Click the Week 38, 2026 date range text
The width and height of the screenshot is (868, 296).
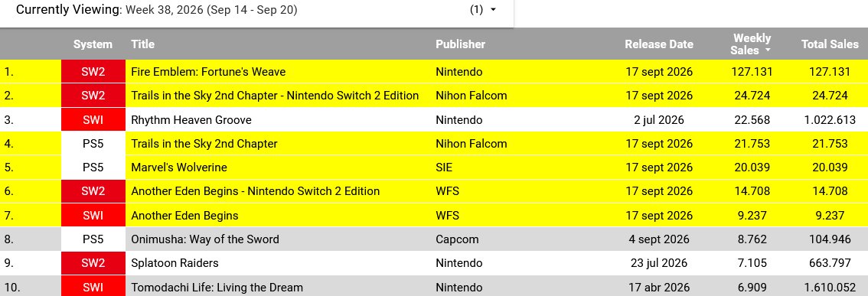point(211,10)
